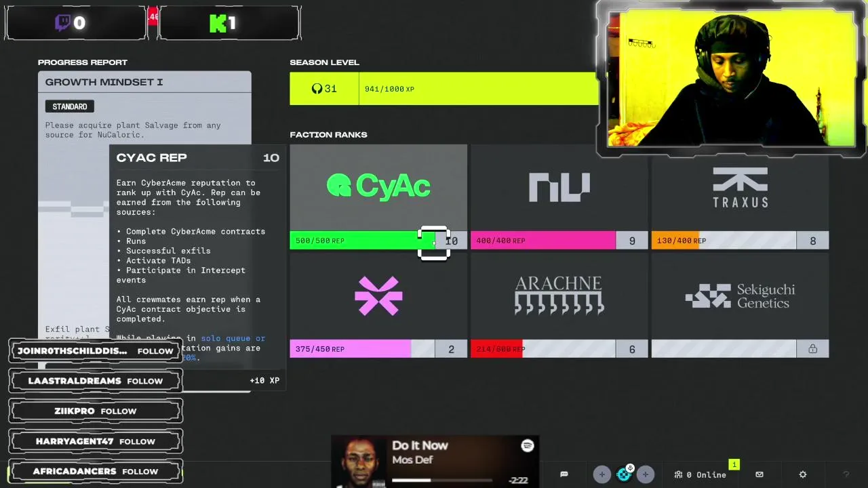Select the CyAc faction logo card
The width and height of the screenshot is (868, 488).
tap(378, 186)
